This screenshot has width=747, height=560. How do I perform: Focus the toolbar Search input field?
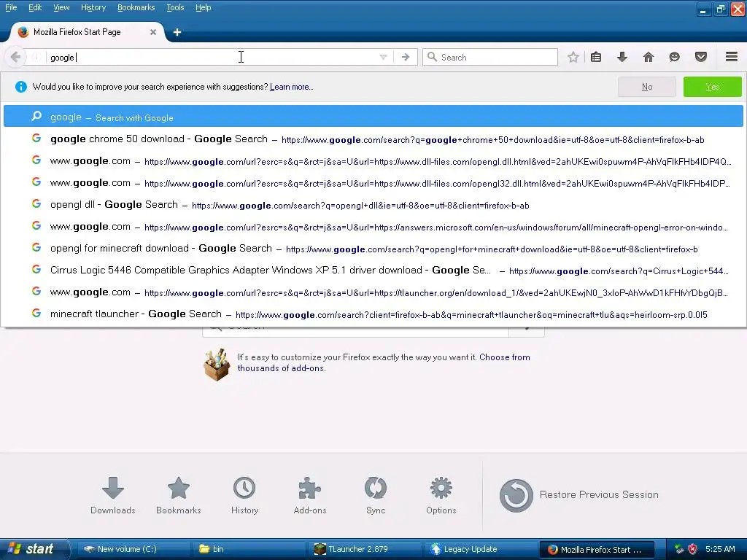[x=490, y=57]
